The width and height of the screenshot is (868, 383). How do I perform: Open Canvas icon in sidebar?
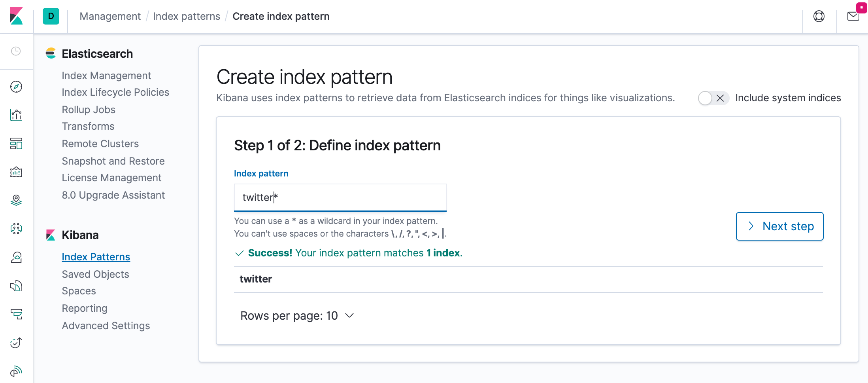(16, 172)
